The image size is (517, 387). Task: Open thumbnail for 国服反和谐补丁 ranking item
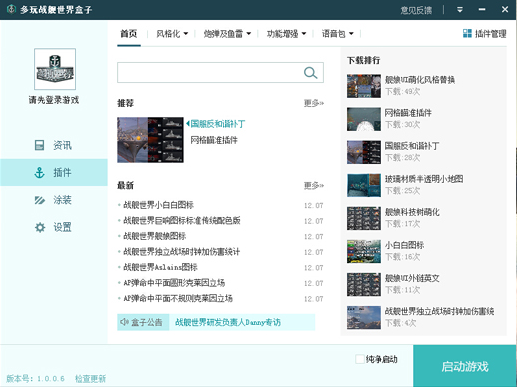pyautogui.click(x=364, y=152)
